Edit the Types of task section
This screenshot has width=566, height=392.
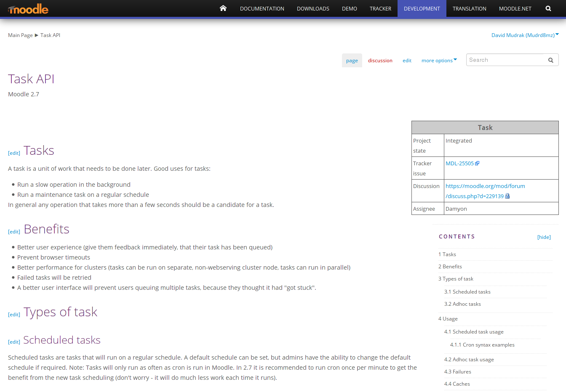coord(14,315)
